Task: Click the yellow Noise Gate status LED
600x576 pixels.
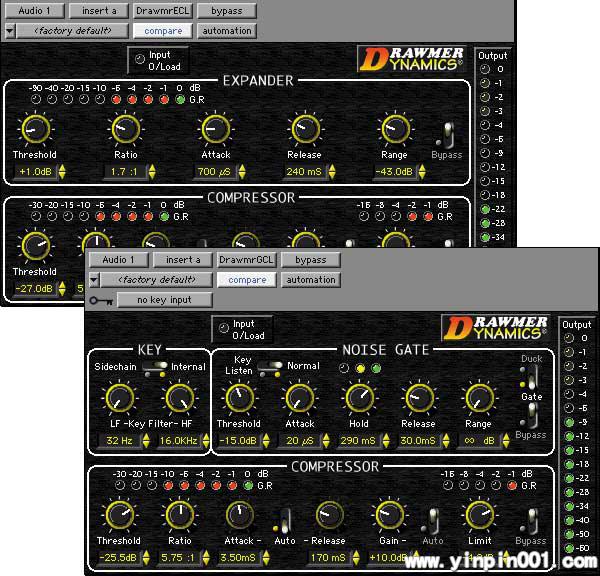Action: point(360,368)
